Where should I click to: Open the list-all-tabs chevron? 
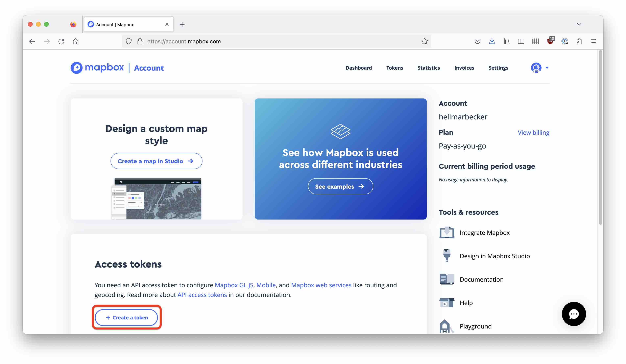tap(579, 24)
